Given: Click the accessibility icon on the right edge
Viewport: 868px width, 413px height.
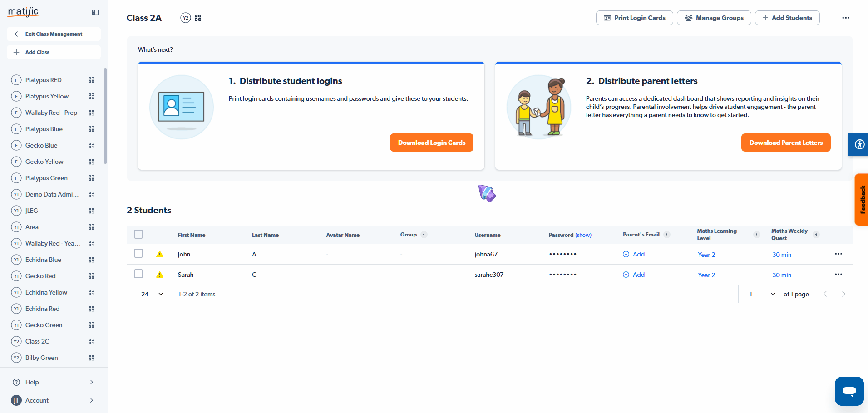Looking at the screenshot, I should click(x=859, y=144).
